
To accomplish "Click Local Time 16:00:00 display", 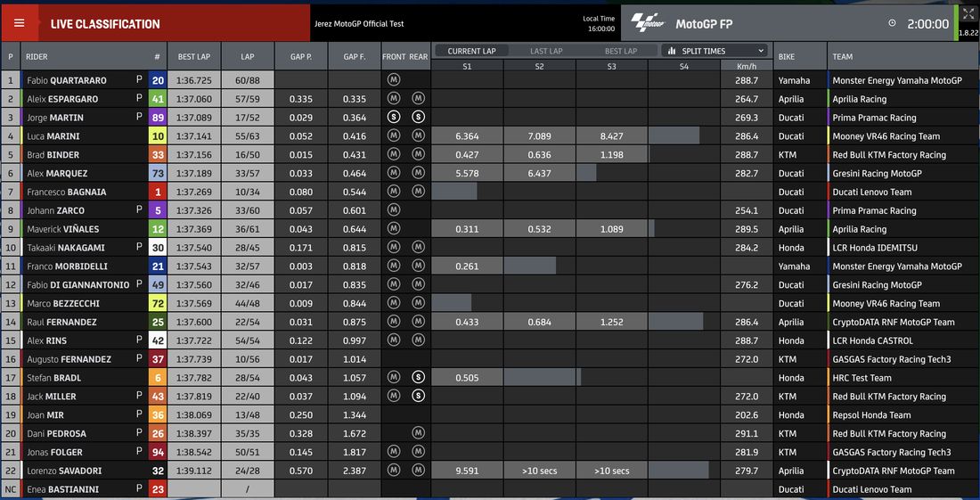I will tap(600, 24).
